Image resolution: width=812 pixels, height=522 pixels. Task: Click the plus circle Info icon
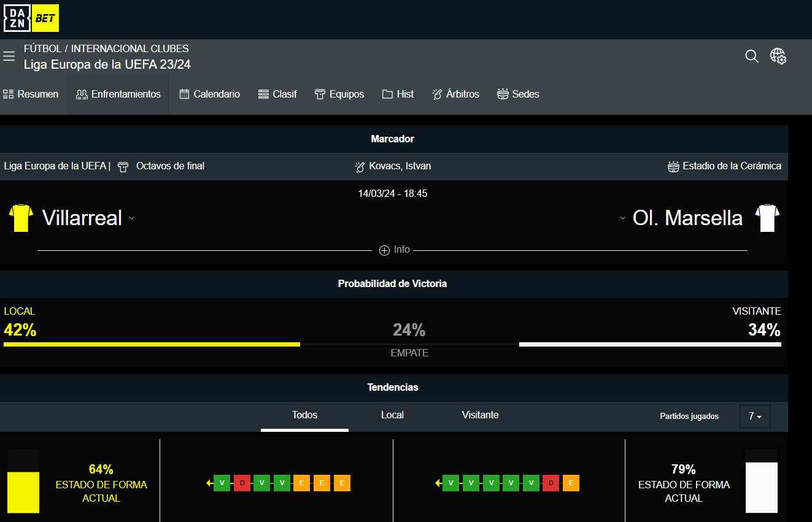tap(384, 250)
